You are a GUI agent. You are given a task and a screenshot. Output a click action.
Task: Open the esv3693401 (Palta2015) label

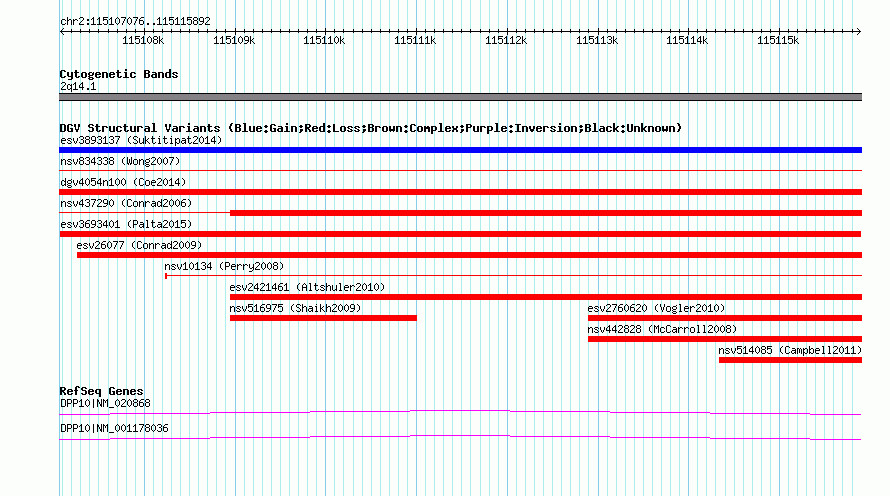126,224
